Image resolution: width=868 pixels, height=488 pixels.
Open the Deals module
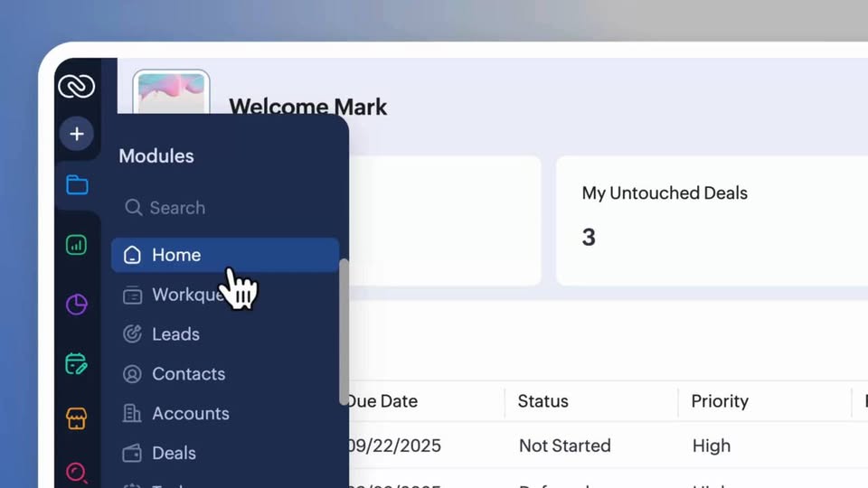coord(174,454)
